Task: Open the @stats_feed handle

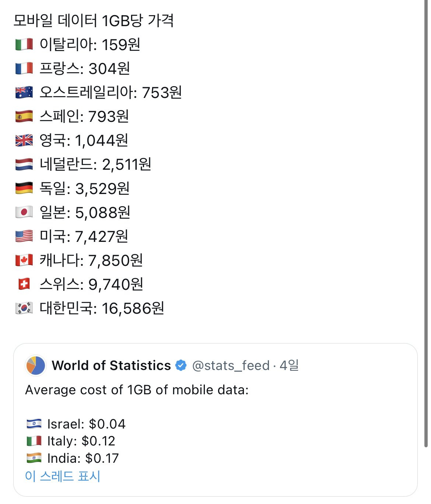Action: pyautogui.click(x=231, y=366)
